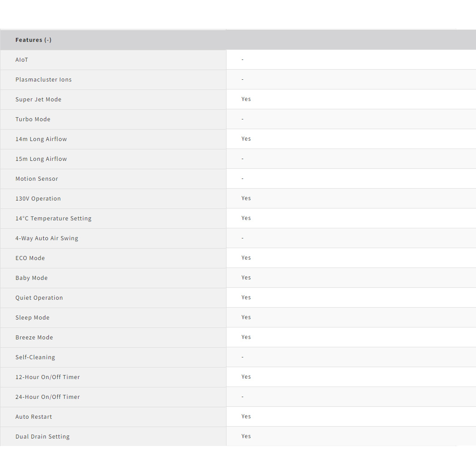Click the 15m Long Airflow label
Screen dimensions: 476x476
[x=41, y=159]
